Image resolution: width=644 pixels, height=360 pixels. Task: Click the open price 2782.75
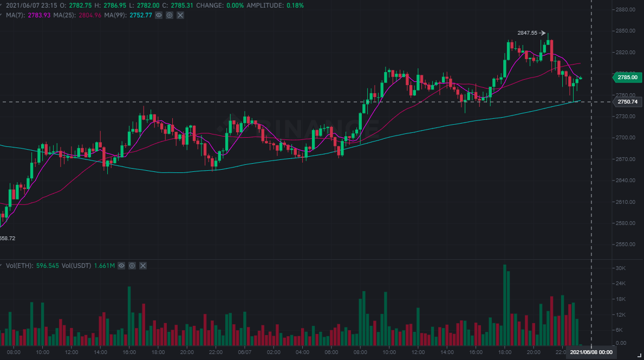pyautogui.click(x=80, y=6)
